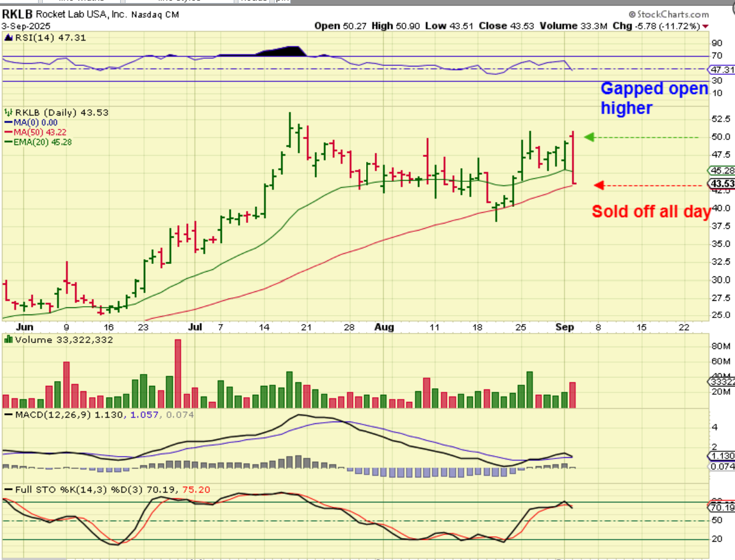735x560 pixels.
Task: Click the EMA(20) 45.28 legend entry
Action: pos(39,141)
